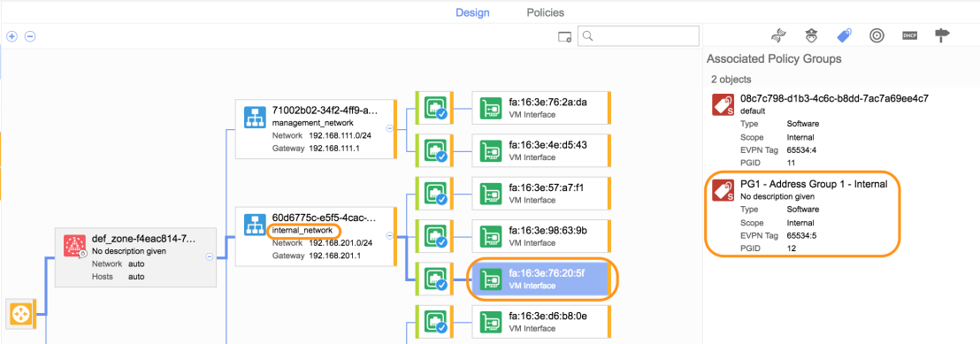
Task: Select vPort icon next to fa:16:3e:76:20:5f
Action: tap(433, 279)
